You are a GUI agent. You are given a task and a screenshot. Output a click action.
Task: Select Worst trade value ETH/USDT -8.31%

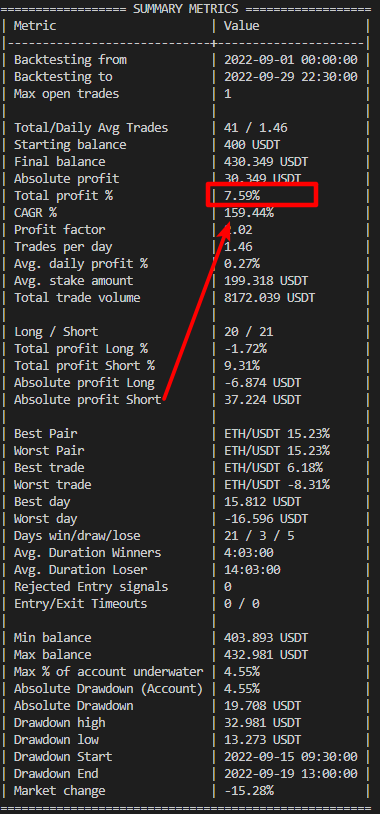pyautogui.click(x=277, y=485)
